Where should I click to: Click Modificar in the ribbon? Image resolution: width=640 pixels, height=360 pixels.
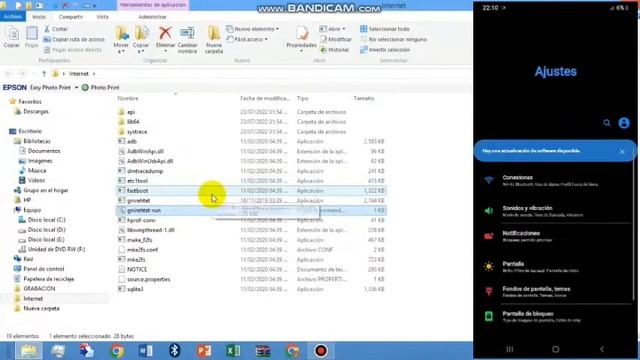click(x=336, y=40)
